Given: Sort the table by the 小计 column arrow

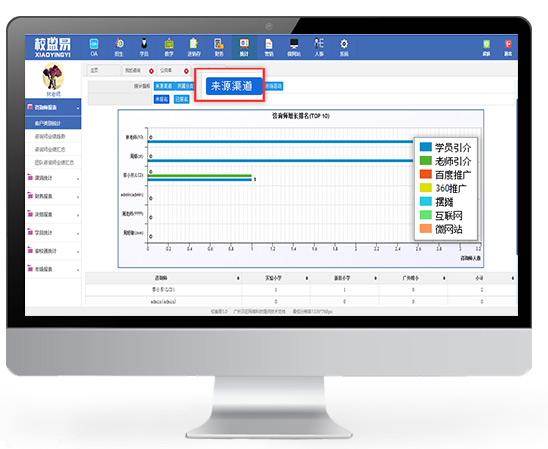Looking at the screenshot, I should point(513,278).
